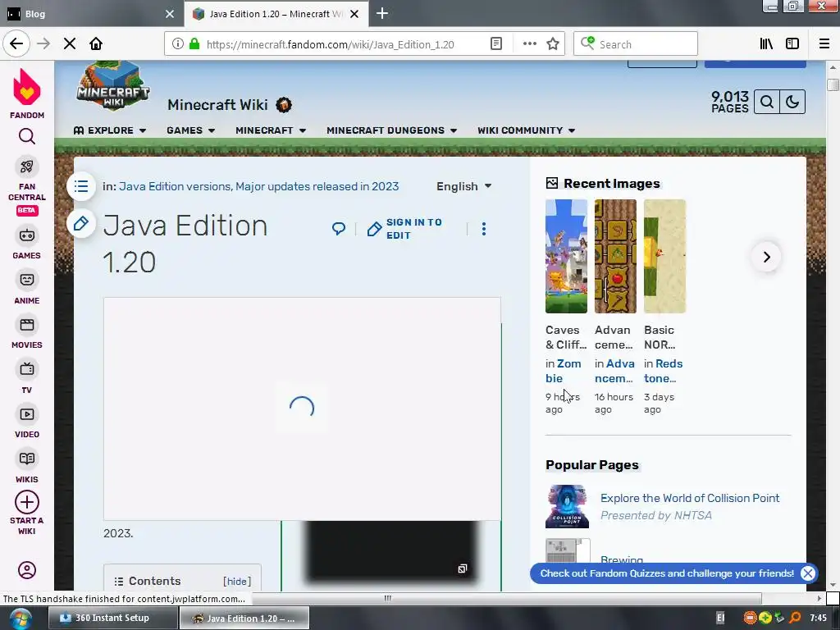The height and width of the screenshot is (630, 840).
Task: Open wiki search magnifier button
Action: (767, 102)
